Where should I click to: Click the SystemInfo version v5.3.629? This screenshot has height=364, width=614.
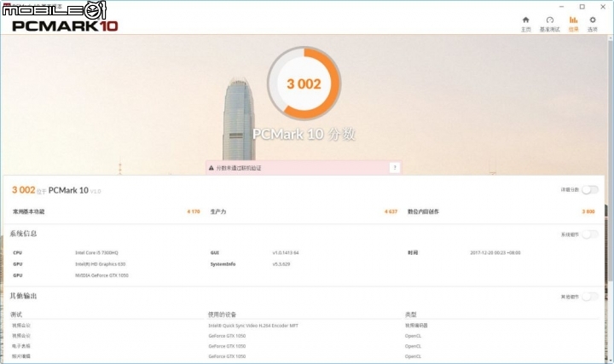point(281,264)
